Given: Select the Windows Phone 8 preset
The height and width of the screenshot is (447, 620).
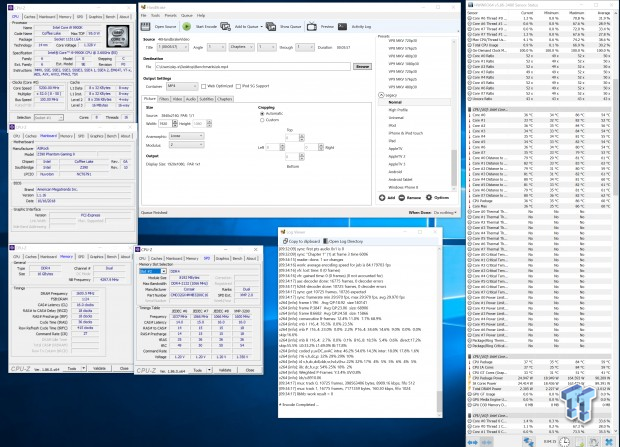Looking at the screenshot, I should click(403, 187).
